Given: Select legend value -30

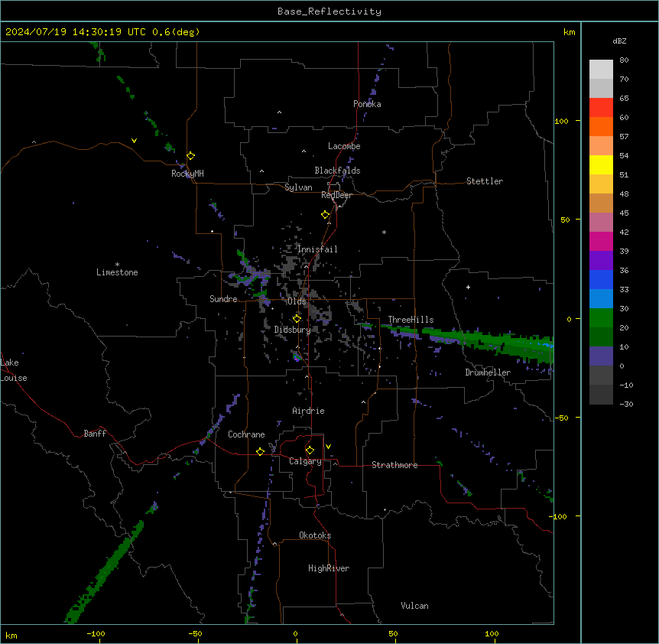Looking at the screenshot, I should click(x=626, y=404).
